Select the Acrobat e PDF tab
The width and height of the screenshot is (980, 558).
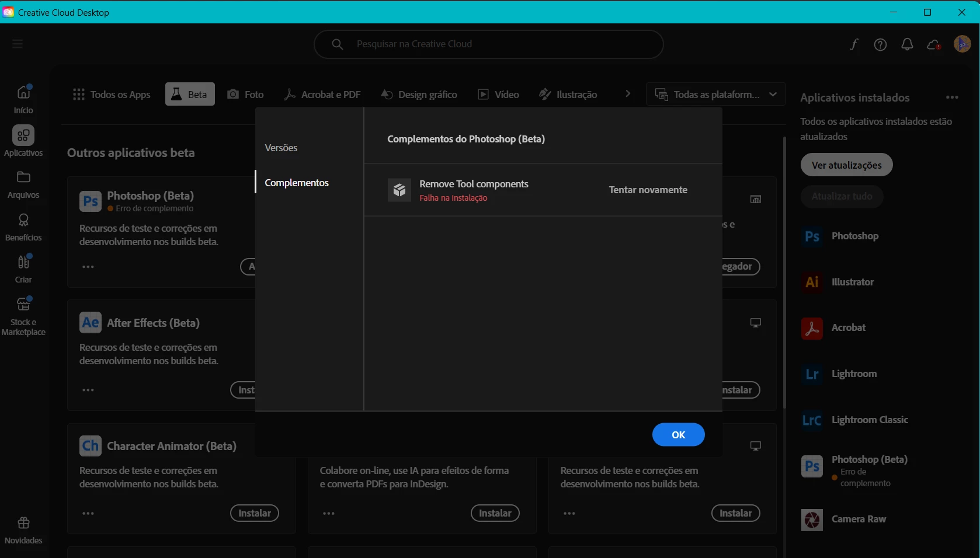322,94
